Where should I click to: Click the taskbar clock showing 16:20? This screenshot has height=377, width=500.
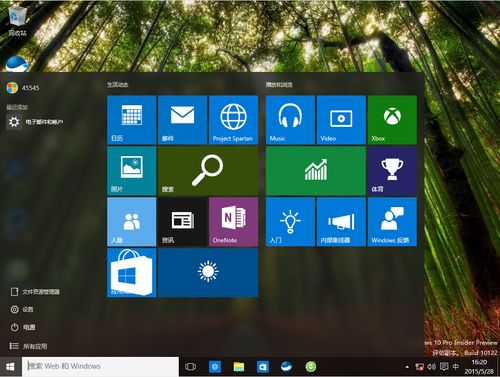click(479, 367)
